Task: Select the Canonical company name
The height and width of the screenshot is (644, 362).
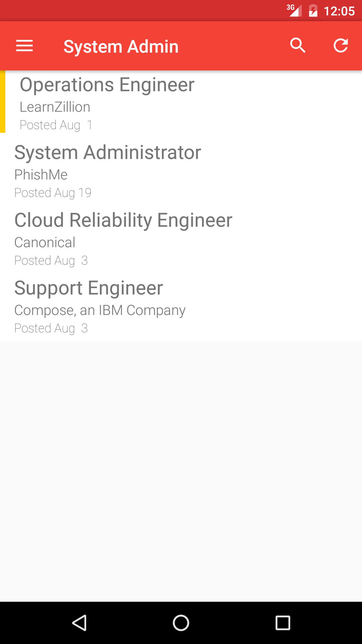Action: pyautogui.click(x=45, y=243)
